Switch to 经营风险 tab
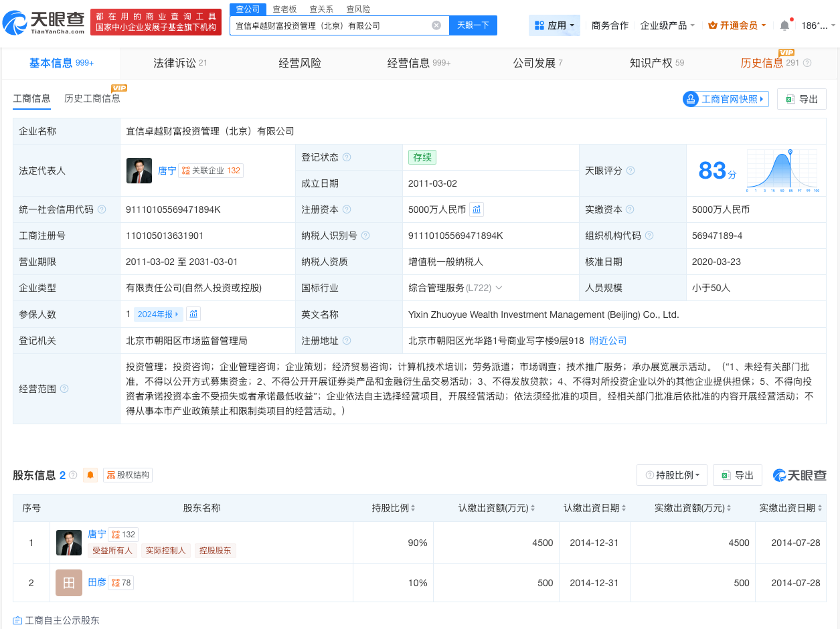 [300, 63]
